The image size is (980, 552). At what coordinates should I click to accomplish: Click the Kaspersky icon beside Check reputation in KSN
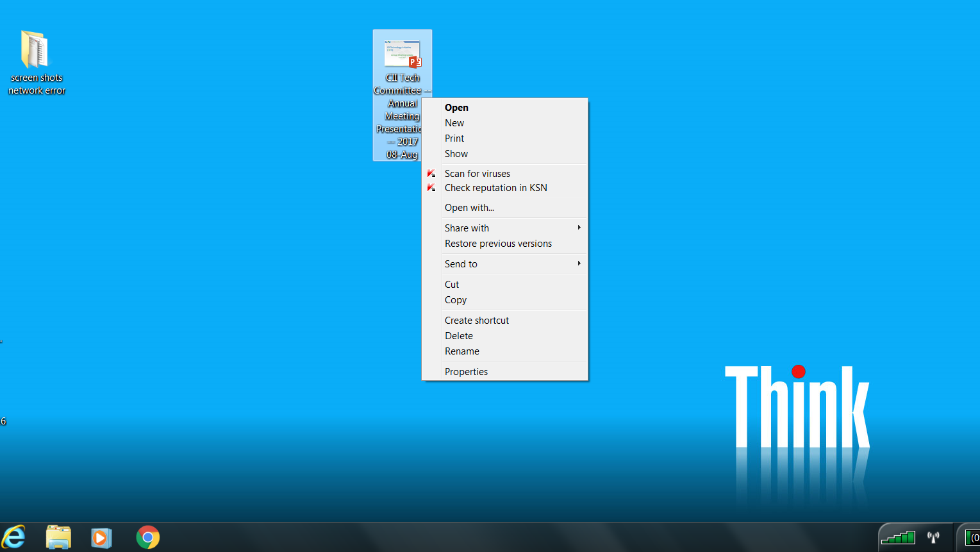coord(431,188)
